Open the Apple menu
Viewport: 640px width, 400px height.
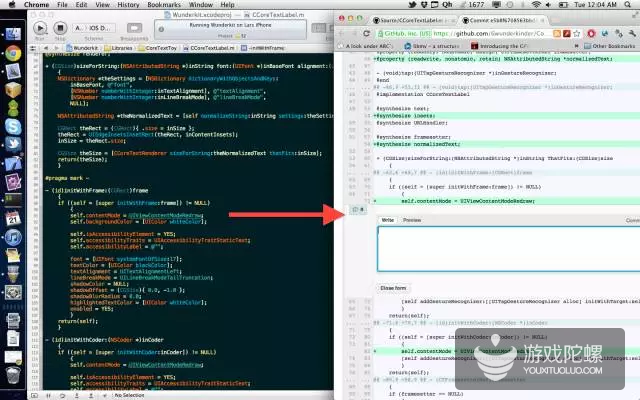(11, 4)
